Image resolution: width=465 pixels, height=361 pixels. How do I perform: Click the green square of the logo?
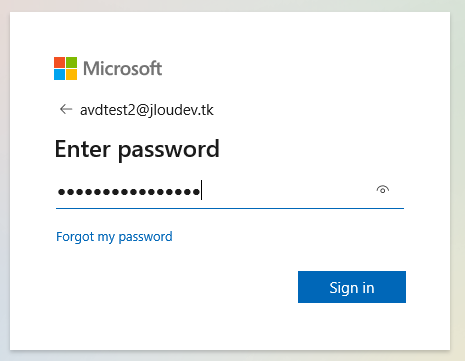(71, 62)
